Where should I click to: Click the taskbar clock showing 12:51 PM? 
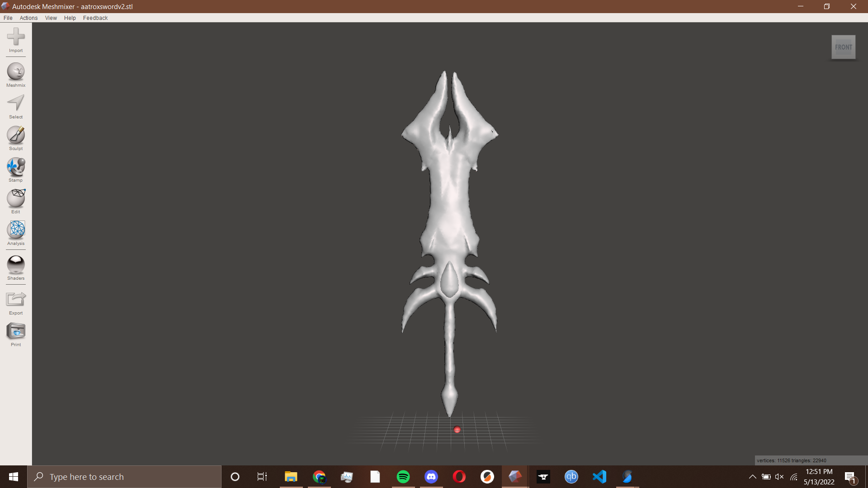point(819,477)
